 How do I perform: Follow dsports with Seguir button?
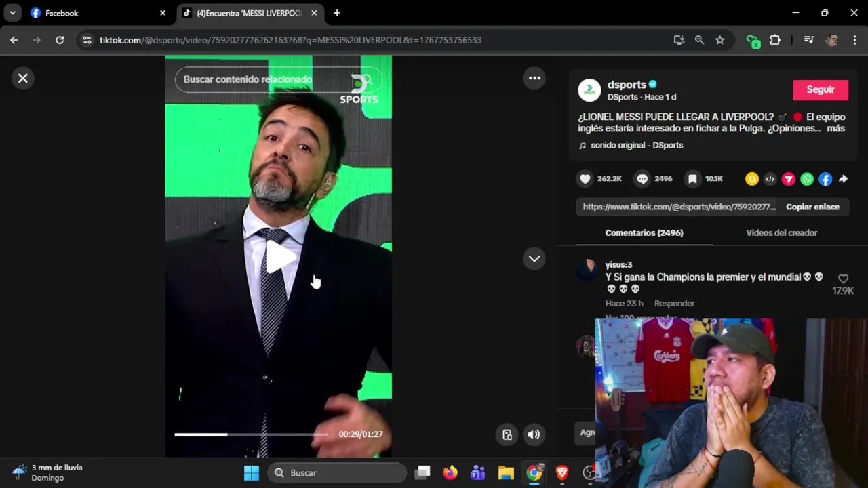pyautogui.click(x=820, y=89)
